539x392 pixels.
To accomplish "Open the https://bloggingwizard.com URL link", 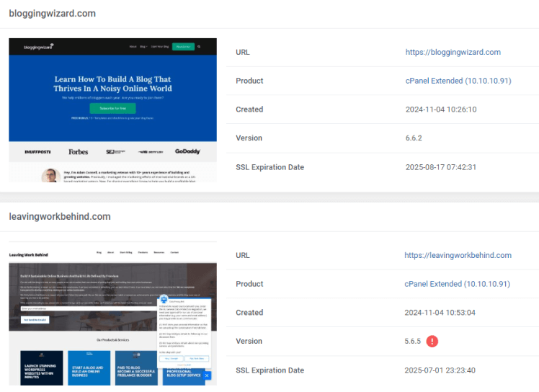I will [453, 53].
